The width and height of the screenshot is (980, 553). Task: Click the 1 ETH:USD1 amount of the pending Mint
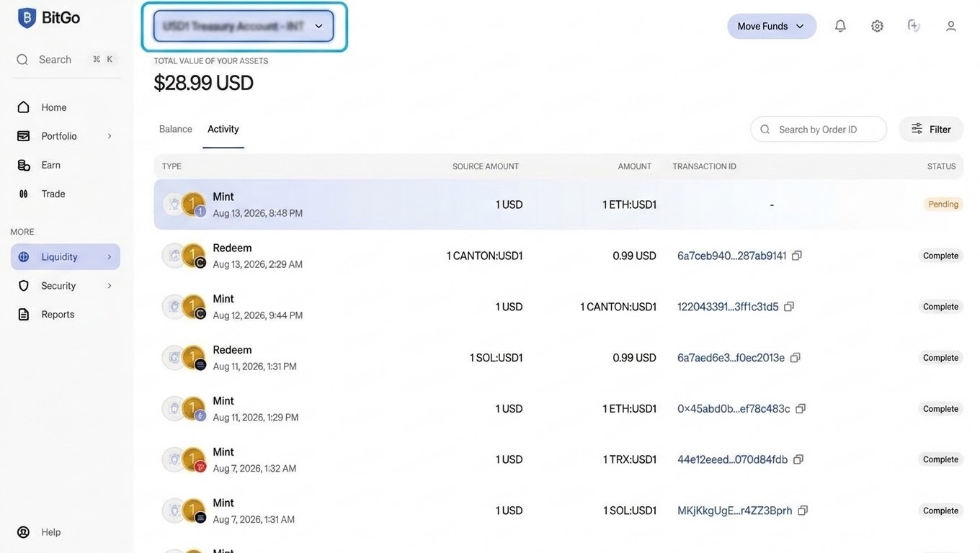(x=630, y=204)
